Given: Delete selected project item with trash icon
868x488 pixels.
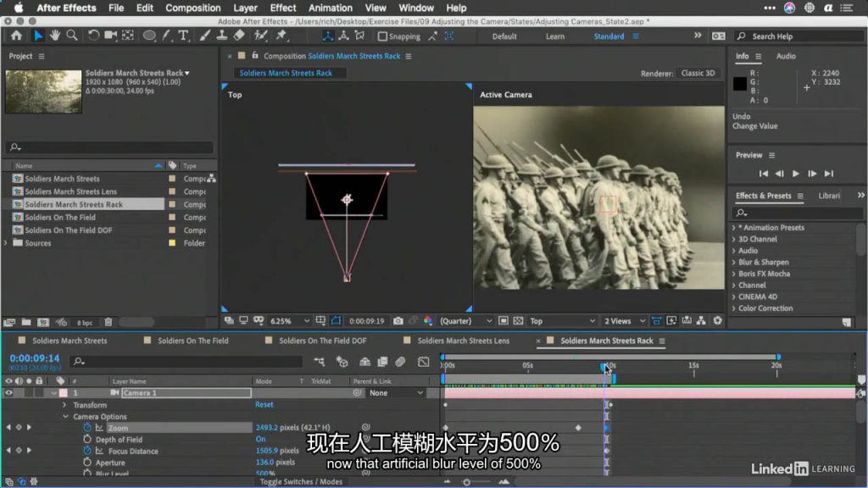Looking at the screenshot, I should 108,322.
